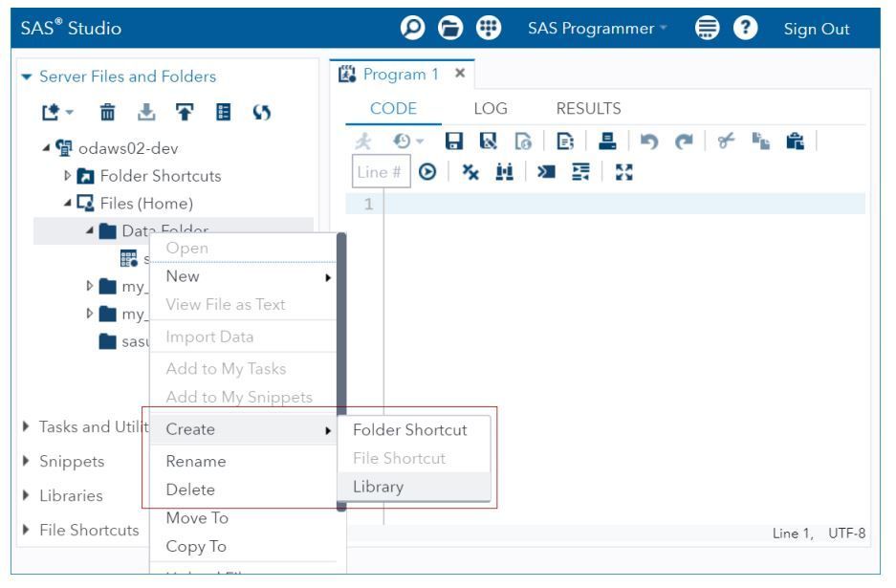Collapse the Files (Home) node

68,203
